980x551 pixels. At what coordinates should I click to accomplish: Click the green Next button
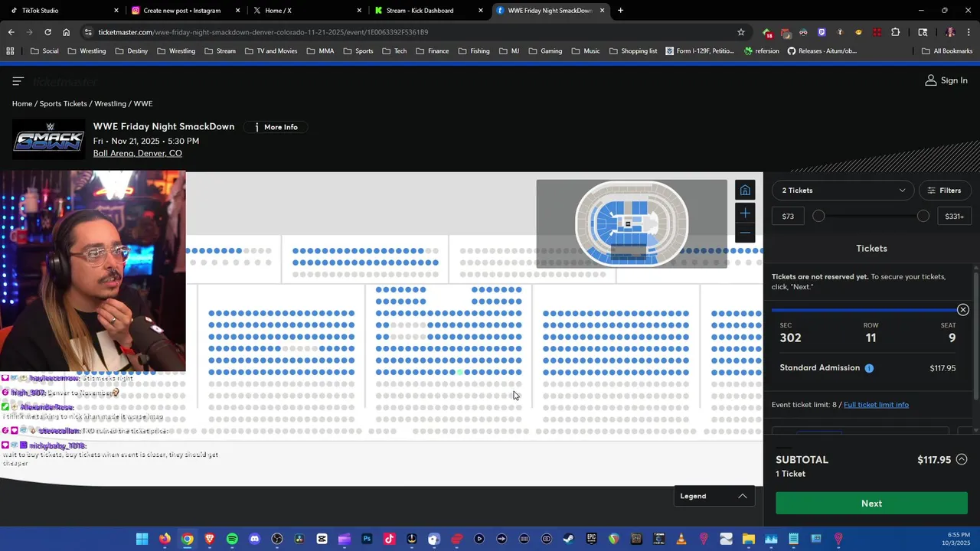[871, 504]
